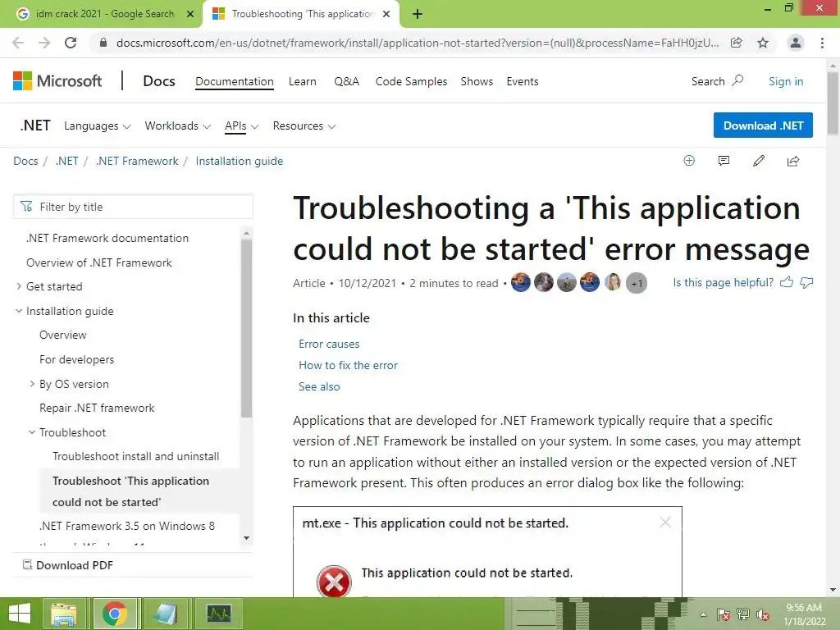Click the add to collection plus icon
The width and height of the screenshot is (840, 630).
tap(689, 161)
